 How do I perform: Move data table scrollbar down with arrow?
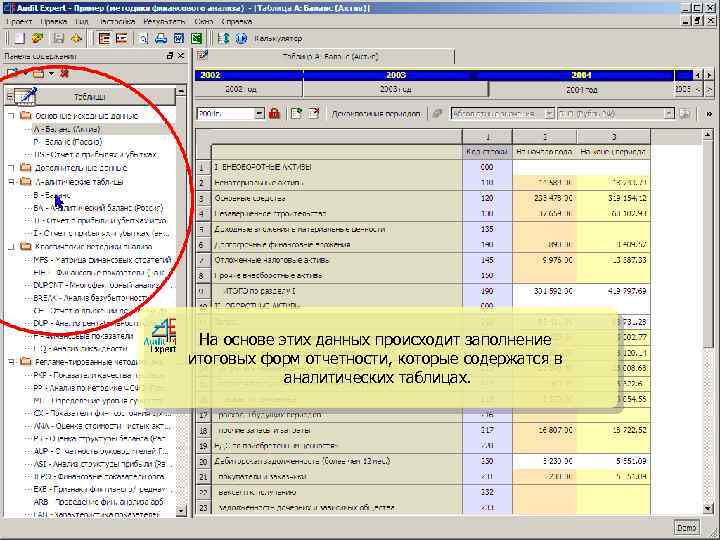[707, 508]
